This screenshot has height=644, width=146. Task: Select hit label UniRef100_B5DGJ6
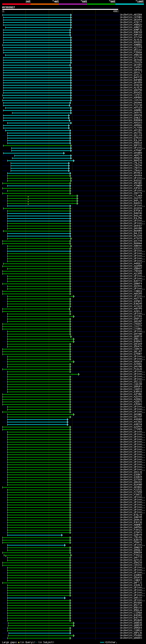pos(131,610)
